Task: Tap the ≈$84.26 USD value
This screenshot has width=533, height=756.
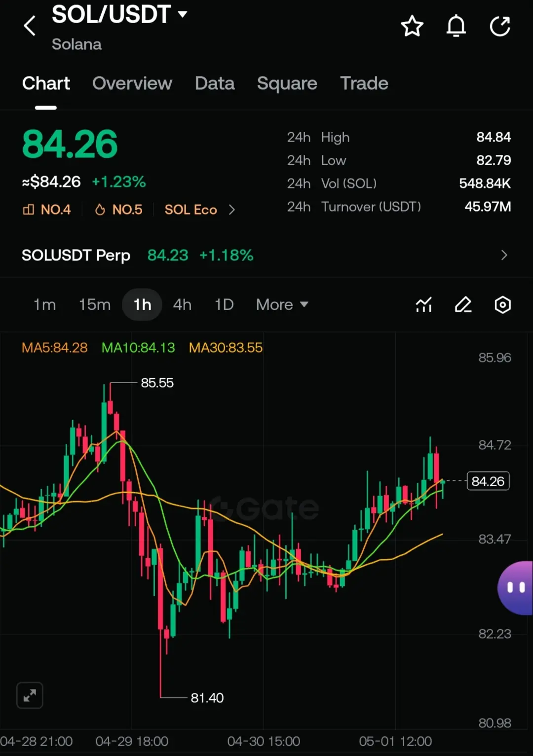Action: (x=51, y=182)
